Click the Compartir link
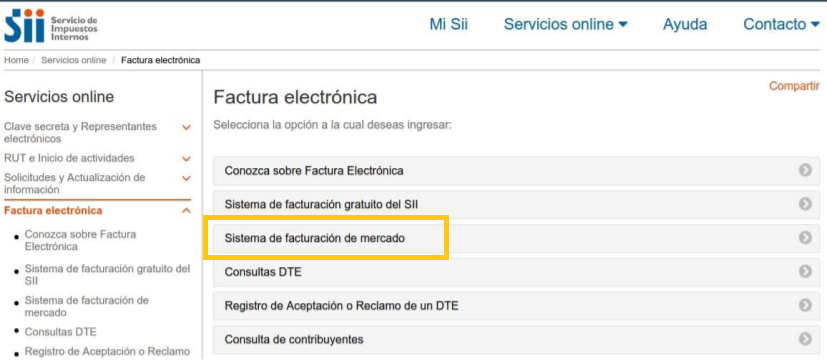This screenshot has height=360, width=827. (x=794, y=86)
